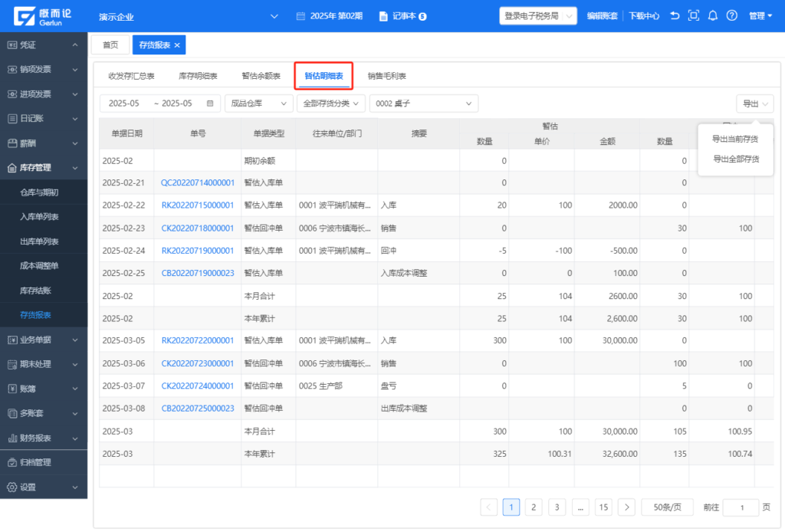
Task: Click the 下载中心 link
Action: pyautogui.click(x=644, y=15)
